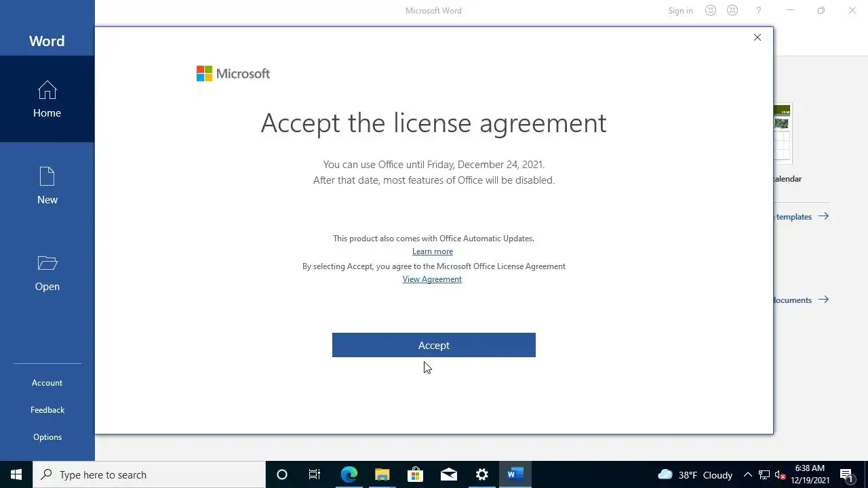Open the View Agreement link
This screenshot has width=868, height=488.
432,279
